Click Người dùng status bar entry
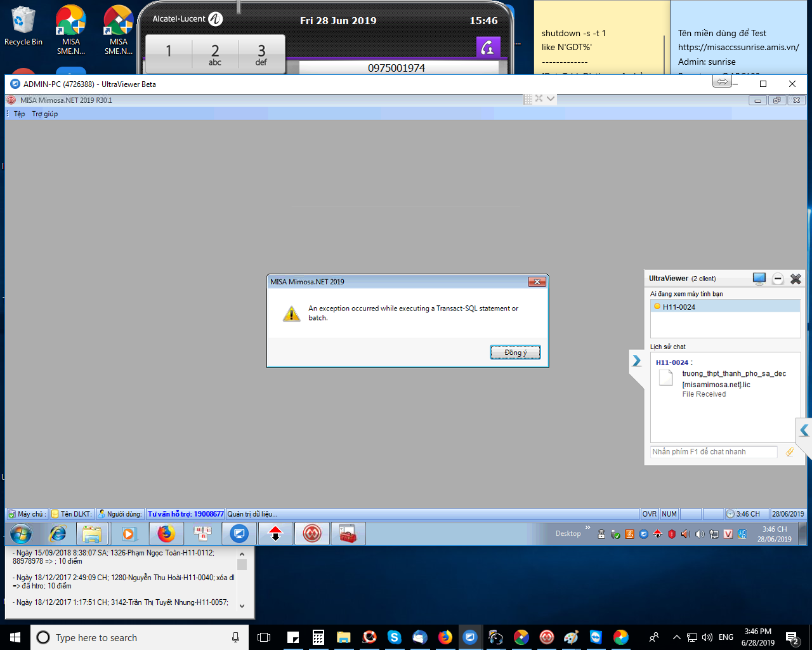This screenshot has width=812, height=650. click(x=120, y=514)
